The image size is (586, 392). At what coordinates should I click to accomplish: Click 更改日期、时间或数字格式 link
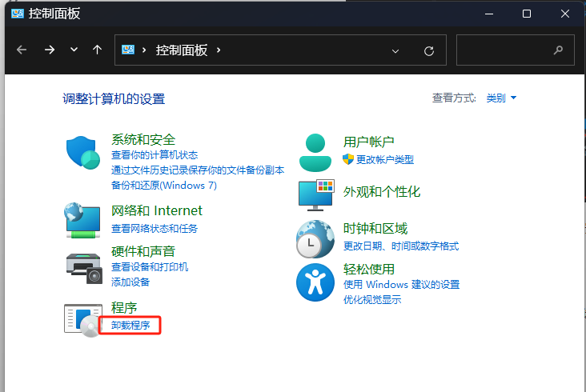pyautogui.click(x=401, y=246)
